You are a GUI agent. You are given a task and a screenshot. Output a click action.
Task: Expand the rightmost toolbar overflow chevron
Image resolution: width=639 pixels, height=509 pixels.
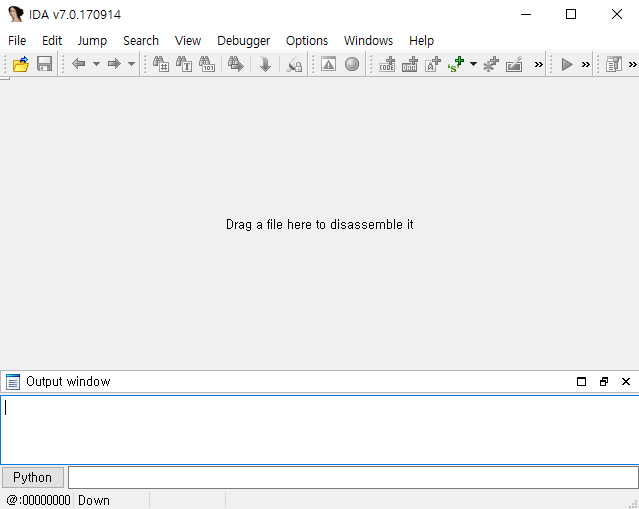coord(632,64)
